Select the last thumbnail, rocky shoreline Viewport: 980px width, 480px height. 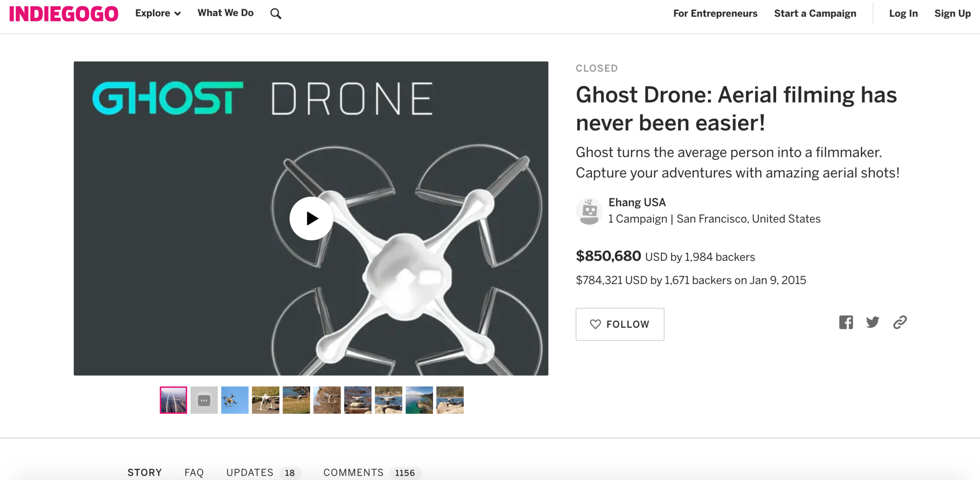(x=450, y=400)
